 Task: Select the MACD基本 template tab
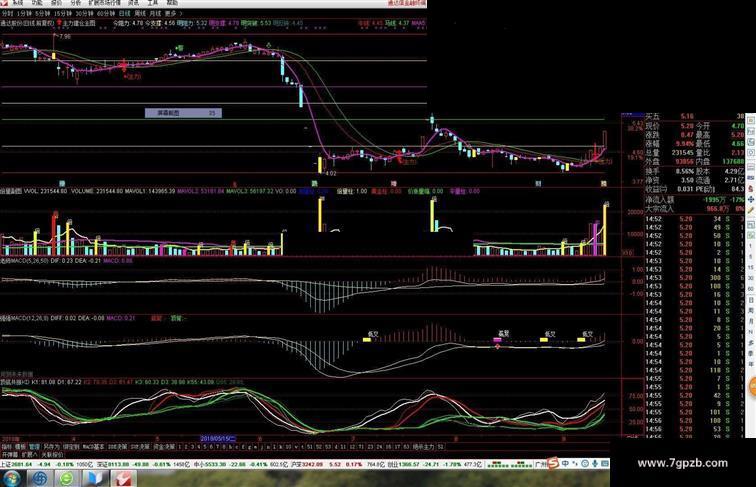[94, 447]
